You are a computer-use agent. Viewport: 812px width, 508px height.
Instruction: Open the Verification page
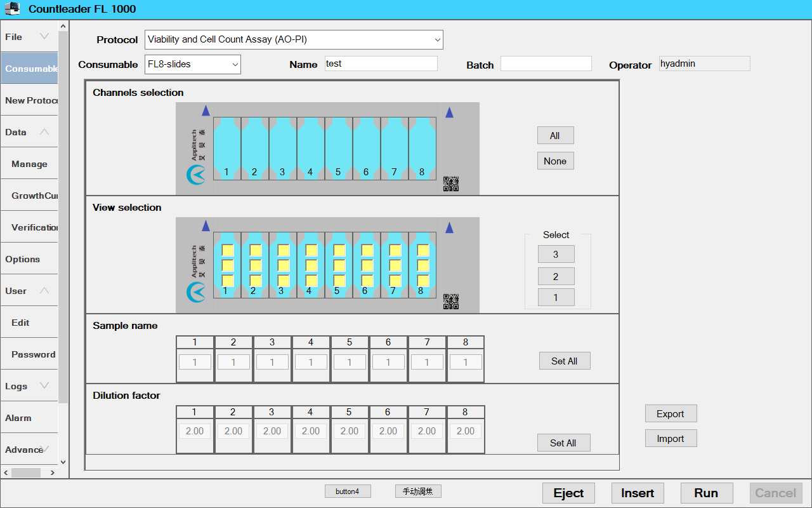29,227
